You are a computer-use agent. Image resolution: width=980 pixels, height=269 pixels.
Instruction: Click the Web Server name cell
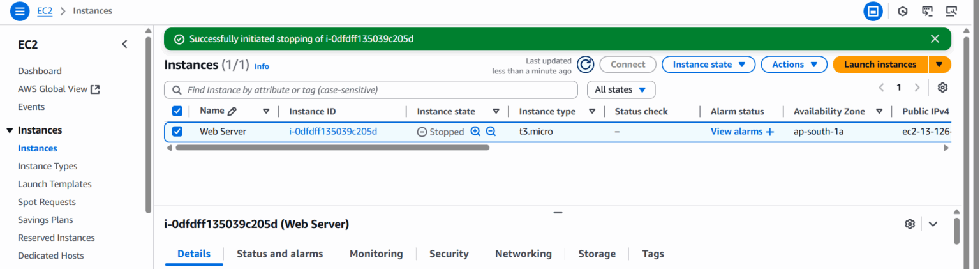coord(223,132)
